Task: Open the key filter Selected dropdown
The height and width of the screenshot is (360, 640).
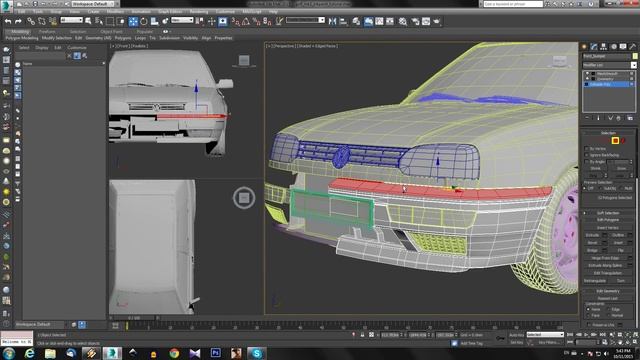Action: pos(545,335)
